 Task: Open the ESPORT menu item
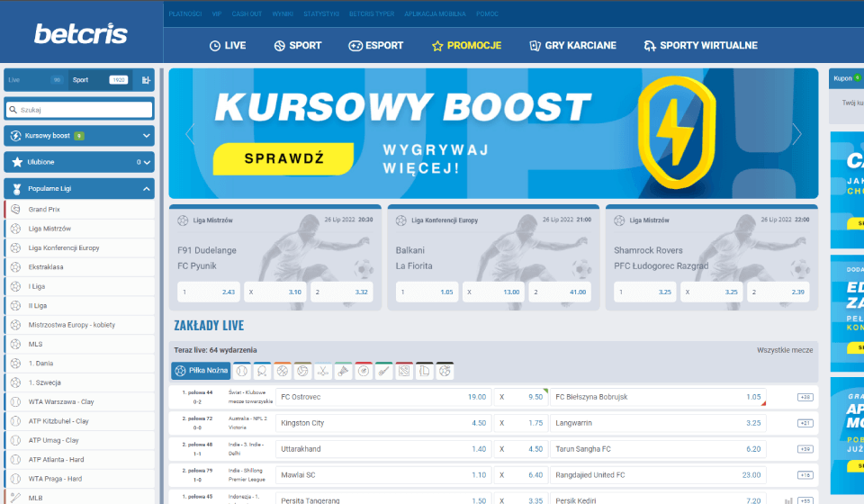(x=376, y=45)
